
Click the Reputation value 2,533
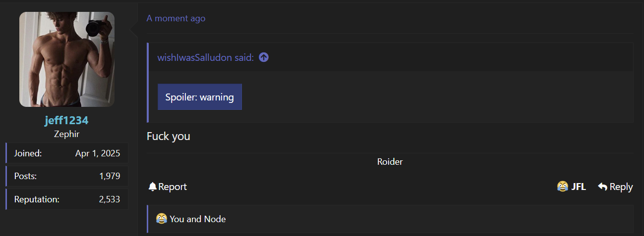coord(109,199)
